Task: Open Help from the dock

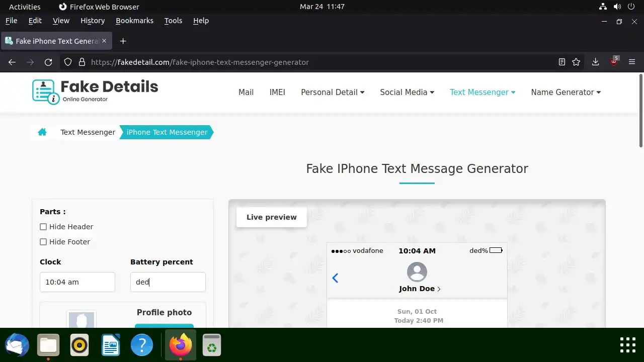Action: click(142, 345)
